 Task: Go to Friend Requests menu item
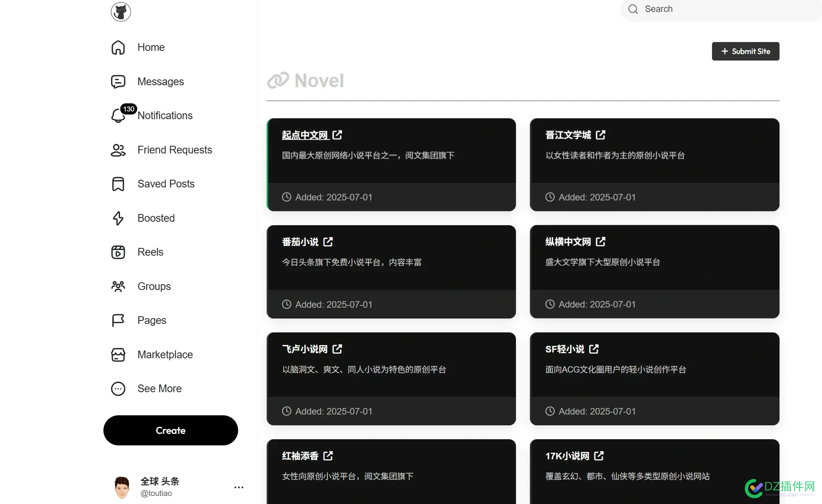(174, 150)
